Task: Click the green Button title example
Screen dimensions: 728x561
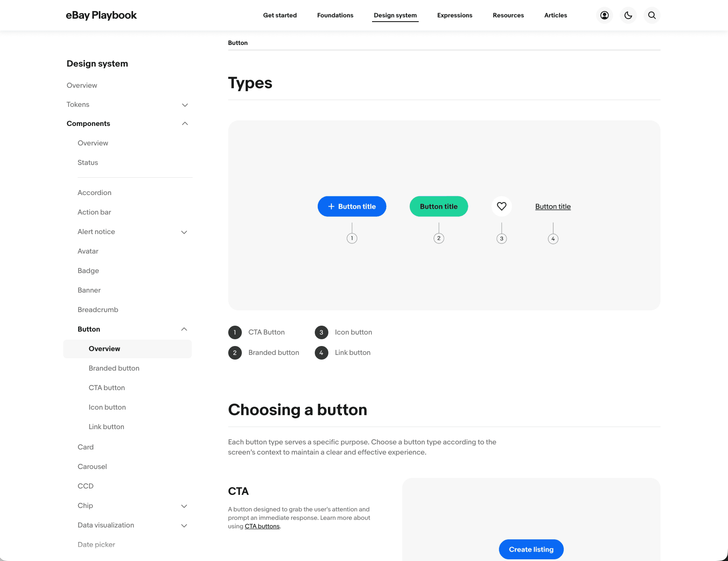Action: (439, 207)
